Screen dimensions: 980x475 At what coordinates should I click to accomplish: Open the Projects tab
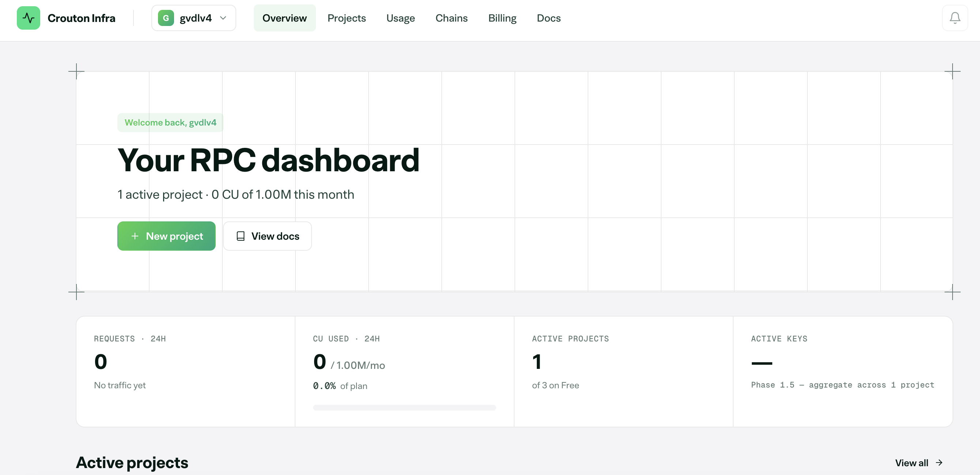pyautogui.click(x=347, y=18)
